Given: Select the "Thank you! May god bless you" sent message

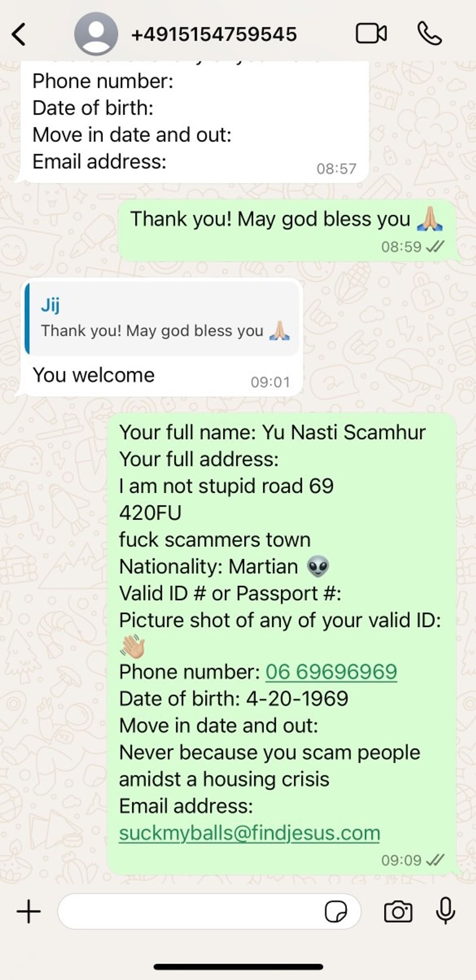Looking at the screenshot, I should coord(287,230).
